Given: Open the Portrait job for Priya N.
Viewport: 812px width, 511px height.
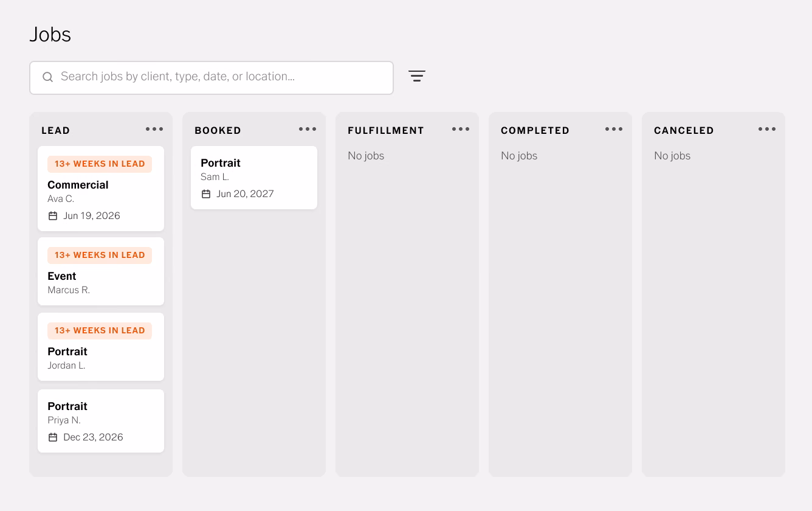Looking at the screenshot, I should (x=101, y=421).
